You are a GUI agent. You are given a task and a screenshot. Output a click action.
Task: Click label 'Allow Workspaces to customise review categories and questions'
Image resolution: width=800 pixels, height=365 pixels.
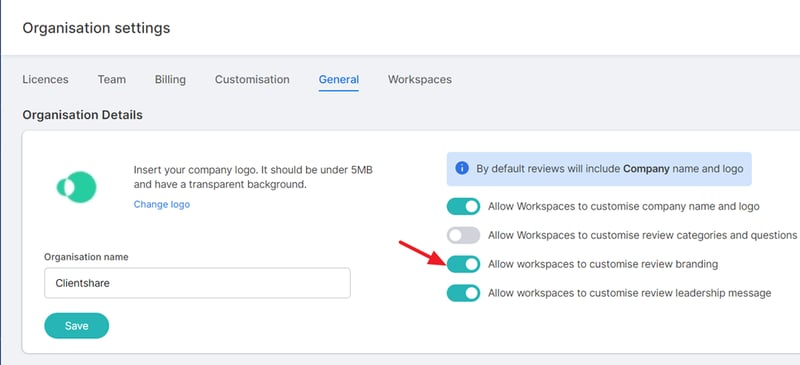click(642, 235)
